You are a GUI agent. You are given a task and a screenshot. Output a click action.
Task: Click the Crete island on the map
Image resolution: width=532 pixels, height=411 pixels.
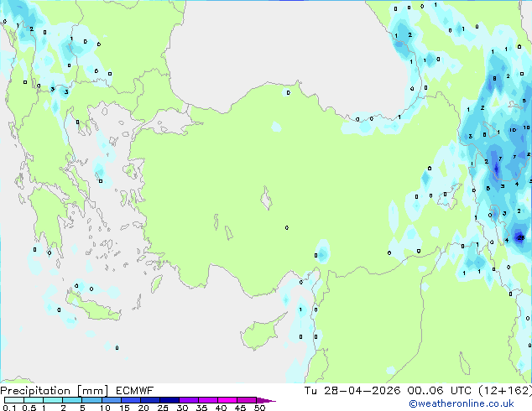coord(93,307)
